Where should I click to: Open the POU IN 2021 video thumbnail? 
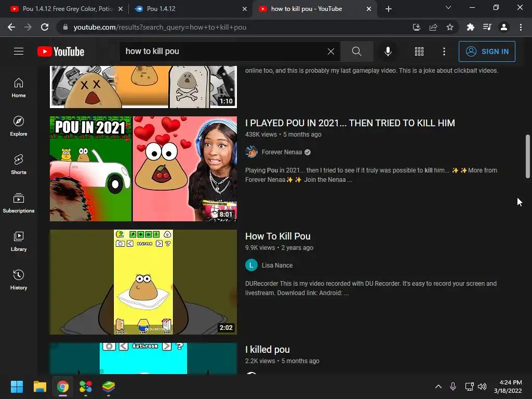click(143, 169)
